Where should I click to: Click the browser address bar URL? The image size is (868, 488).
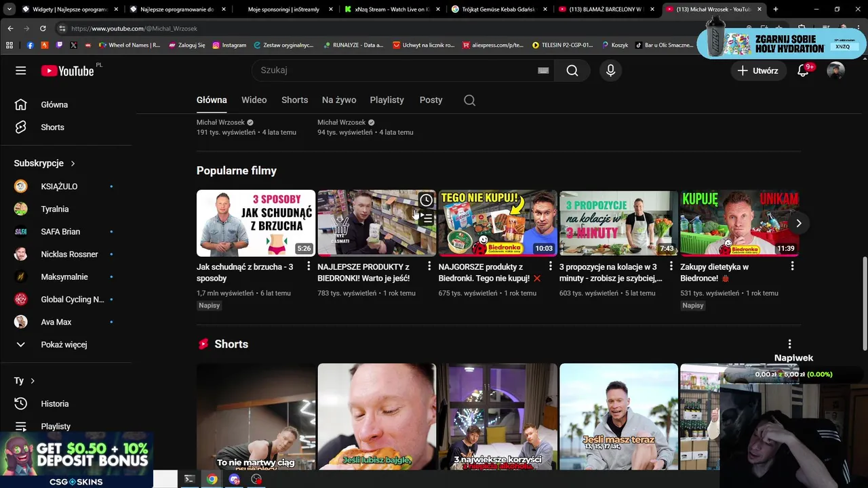134,28
